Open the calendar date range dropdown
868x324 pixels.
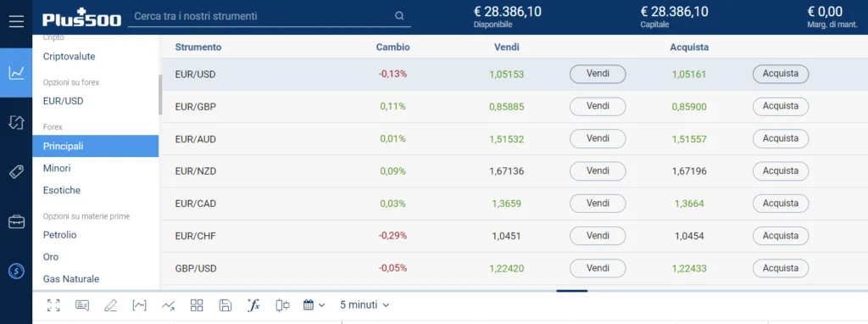tap(314, 304)
